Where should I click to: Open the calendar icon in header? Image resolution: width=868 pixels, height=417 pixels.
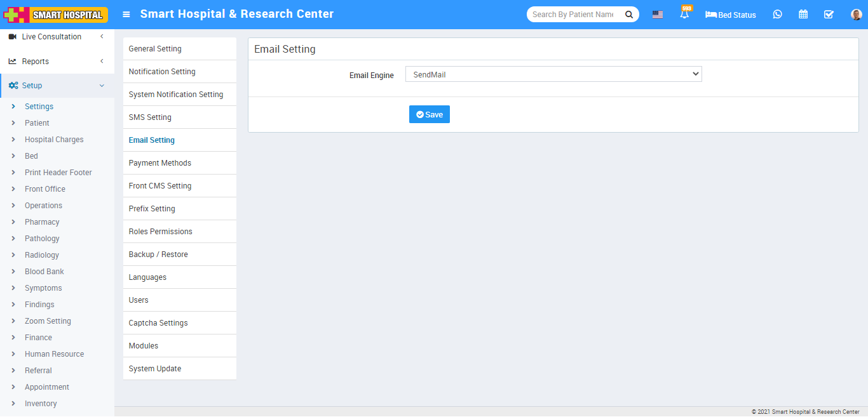[x=803, y=15]
